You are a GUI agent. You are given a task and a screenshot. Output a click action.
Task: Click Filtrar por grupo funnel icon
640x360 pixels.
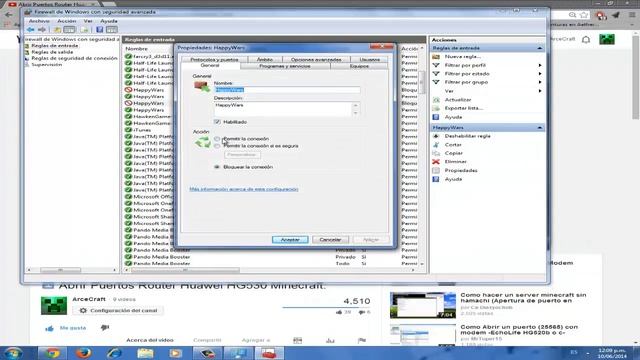[436, 82]
